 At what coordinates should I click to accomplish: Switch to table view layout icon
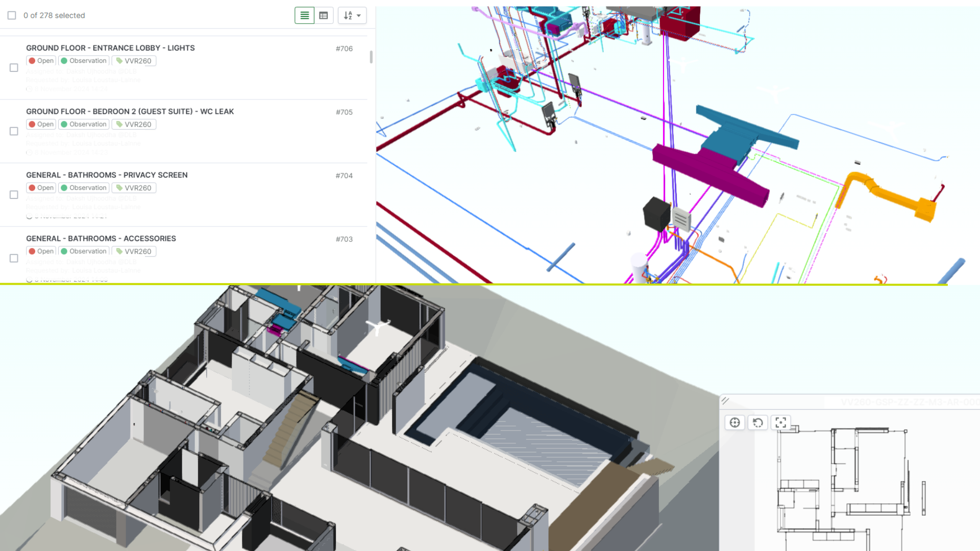[x=324, y=15]
